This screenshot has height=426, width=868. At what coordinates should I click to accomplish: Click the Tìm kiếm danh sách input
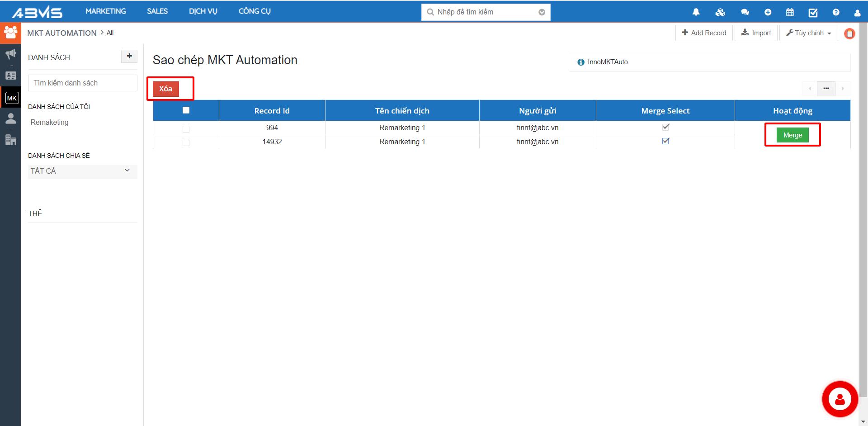pos(82,83)
